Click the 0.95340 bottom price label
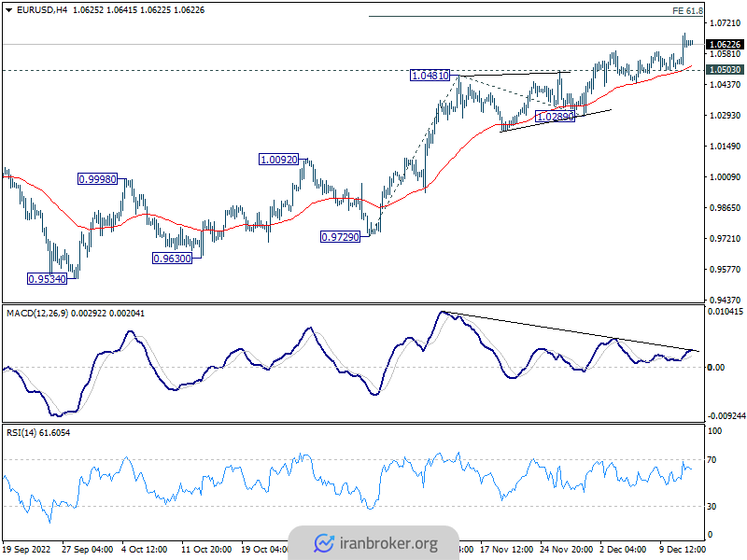 point(47,278)
